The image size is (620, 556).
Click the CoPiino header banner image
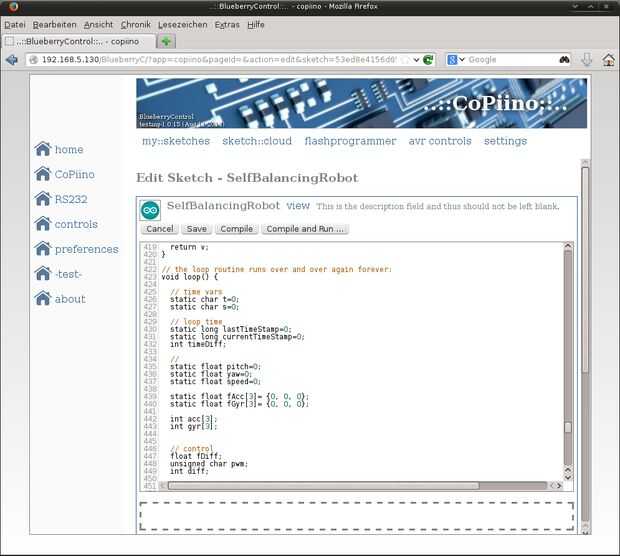point(361,103)
